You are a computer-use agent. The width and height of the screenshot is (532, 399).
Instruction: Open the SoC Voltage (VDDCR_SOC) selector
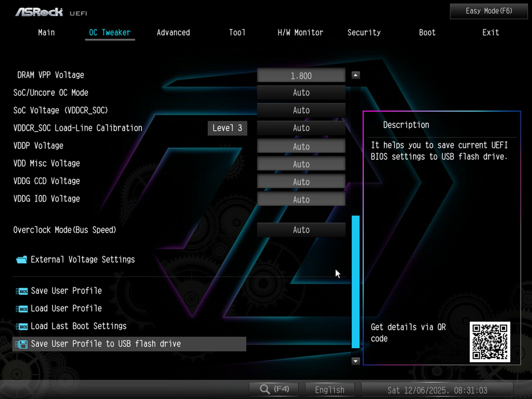(301, 110)
